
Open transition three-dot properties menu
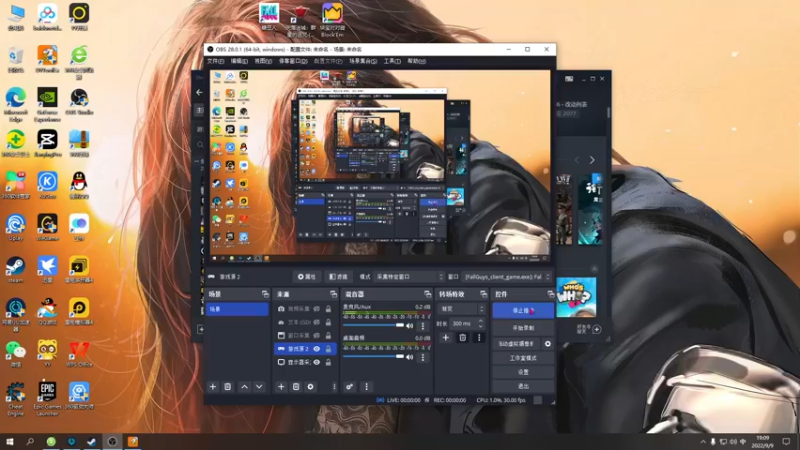(479, 337)
